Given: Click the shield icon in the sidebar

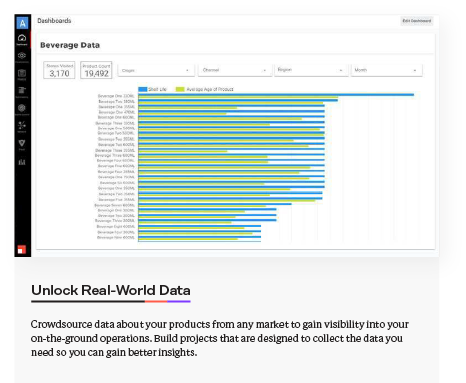Looking at the screenshot, I should point(22,143).
